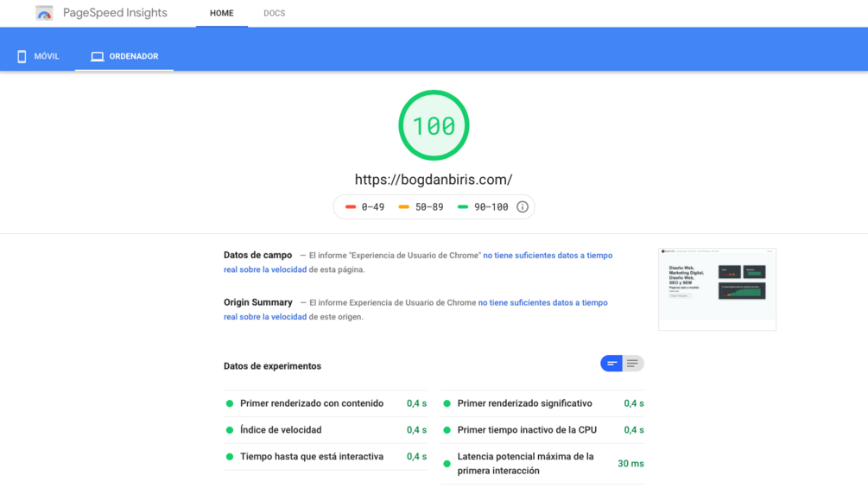Click the orange 50–89 legend entry
This screenshot has height=488, width=868.
coord(421,207)
